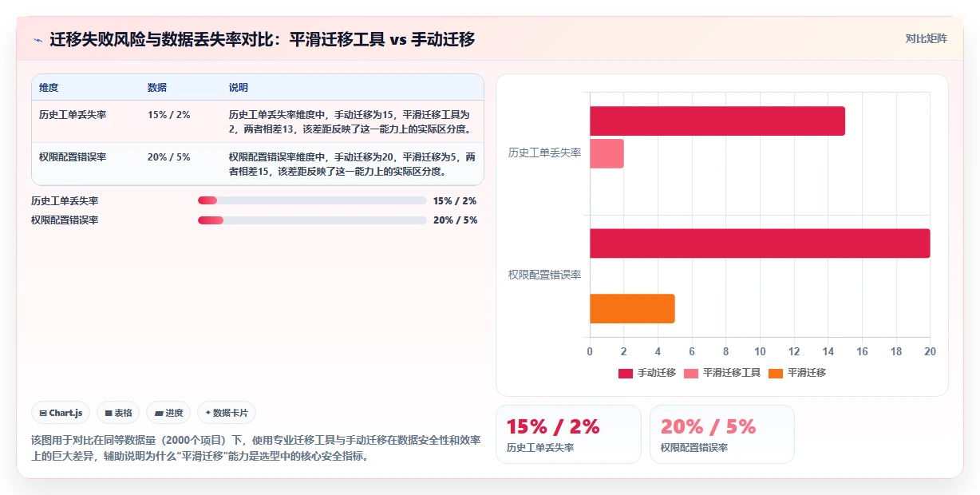Click x-axis tick label 20
Image resolution: width=980 pixels, height=495 pixels.
pyautogui.click(x=930, y=351)
